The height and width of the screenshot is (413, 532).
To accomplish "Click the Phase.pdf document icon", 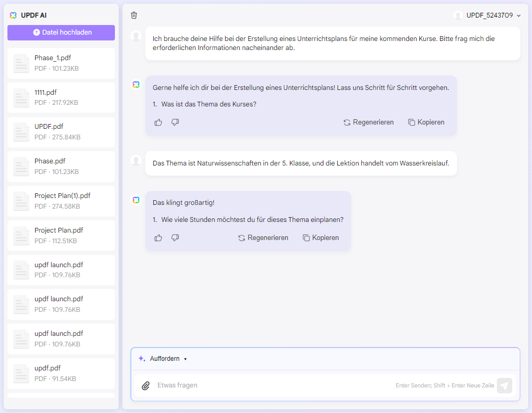I will click(x=21, y=167).
